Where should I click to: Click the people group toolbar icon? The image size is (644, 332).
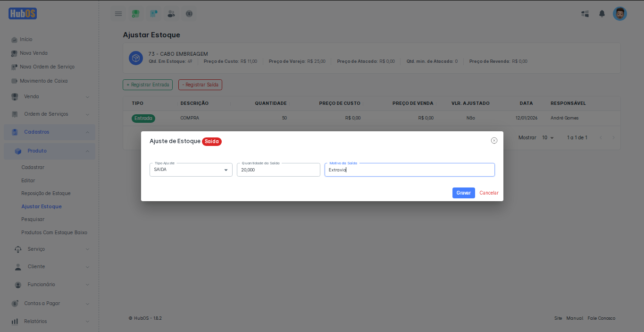tap(171, 14)
